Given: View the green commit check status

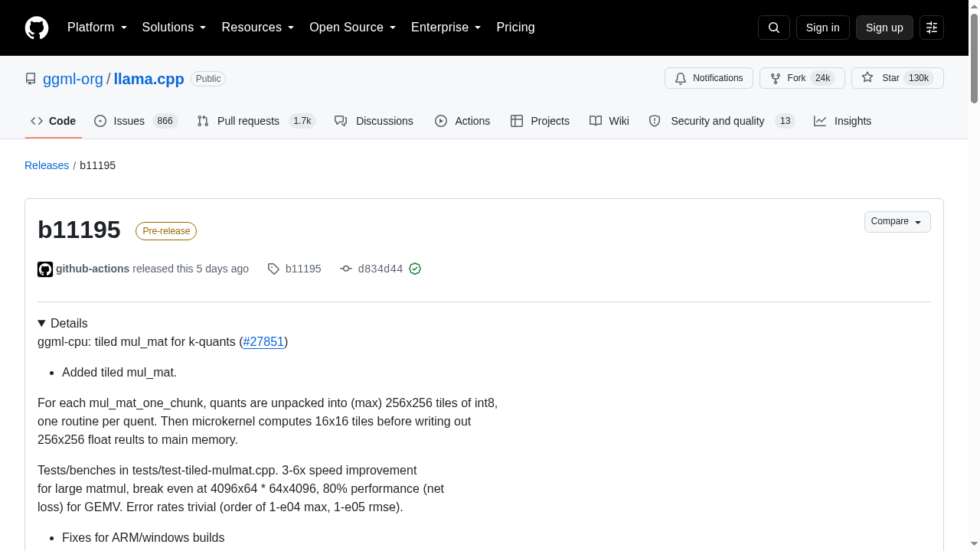Looking at the screenshot, I should coord(415,269).
